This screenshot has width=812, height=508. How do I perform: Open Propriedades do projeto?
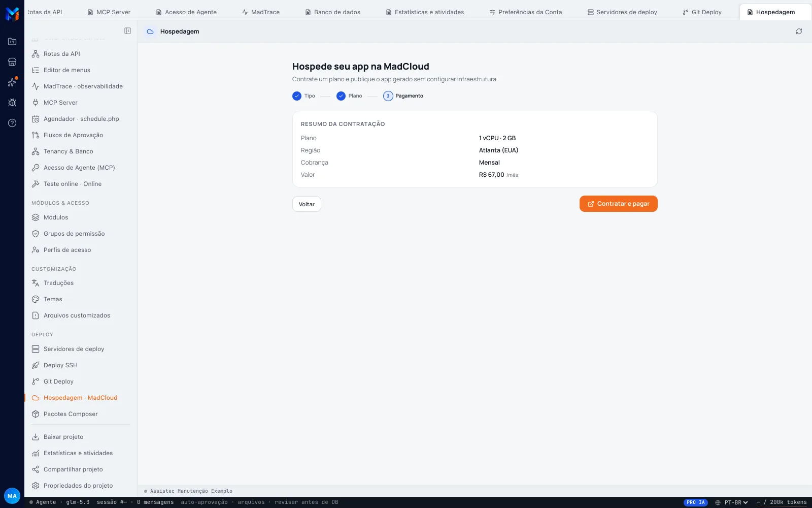point(81,486)
